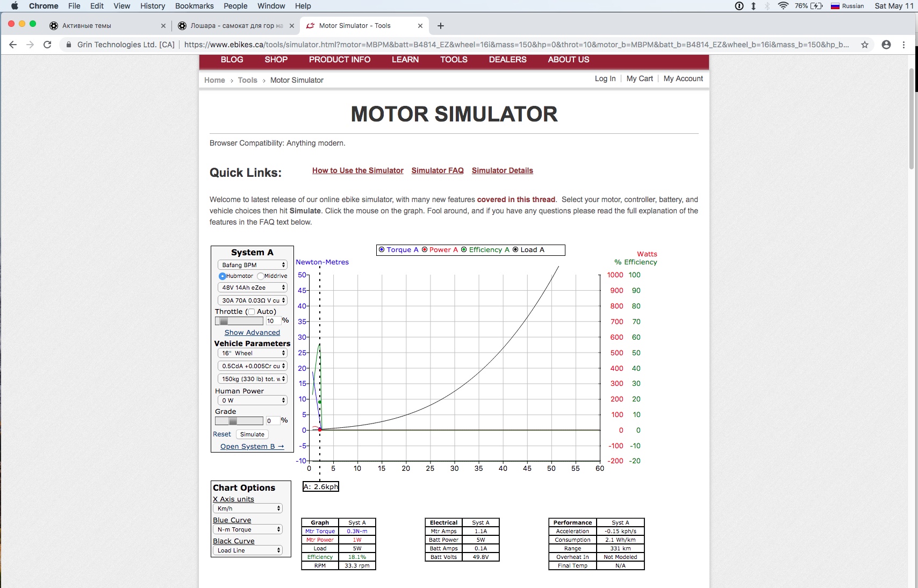Image resolution: width=918 pixels, height=588 pixels.
Task: Open the Chrome profile avatar icon
Action: [886, 45]
